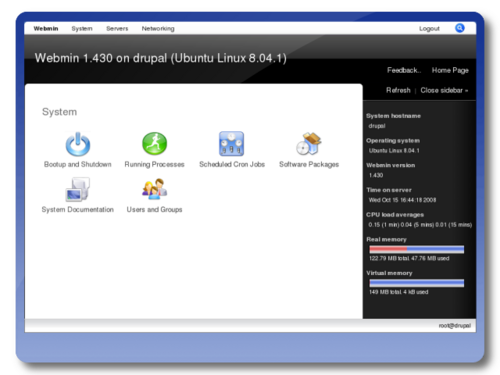Click the Feedback link
The height and width of the screenshot is (375, 500).
(x=404, y=70)
